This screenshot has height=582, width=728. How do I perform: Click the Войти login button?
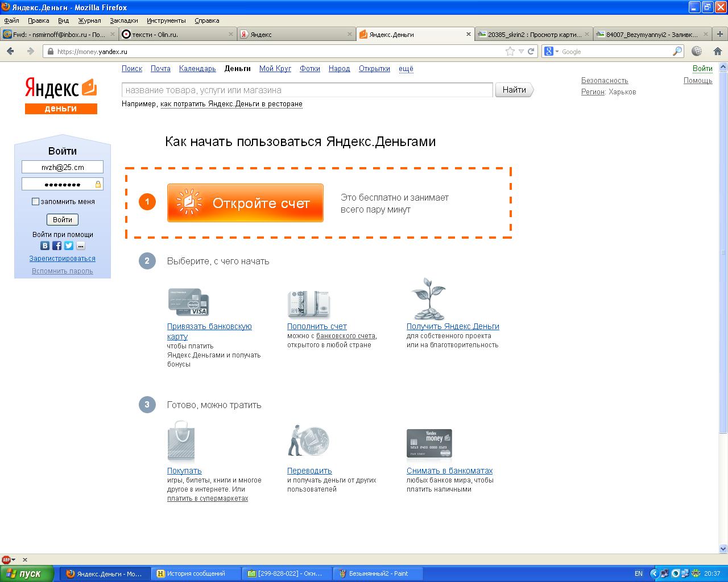click(x=63, y=219)
